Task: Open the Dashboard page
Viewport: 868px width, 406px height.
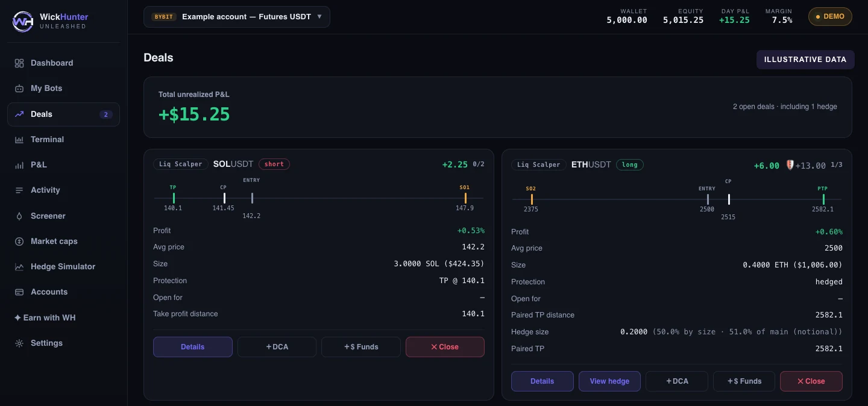Action: click(x=63, y=63)
